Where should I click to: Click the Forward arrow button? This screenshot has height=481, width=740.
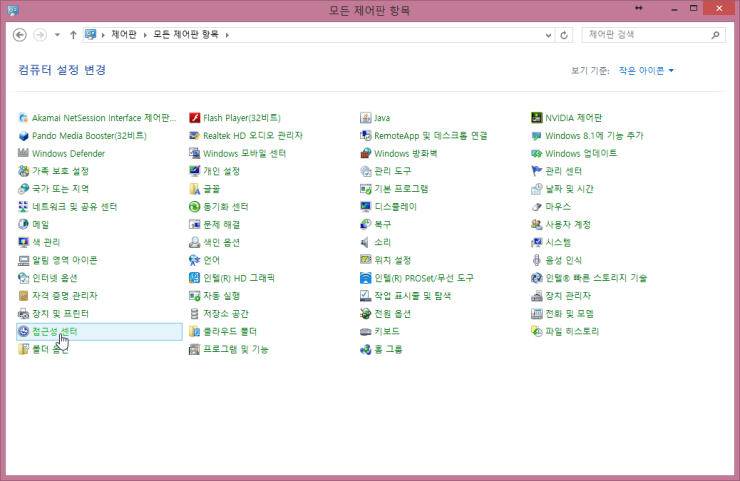(40, 35)
